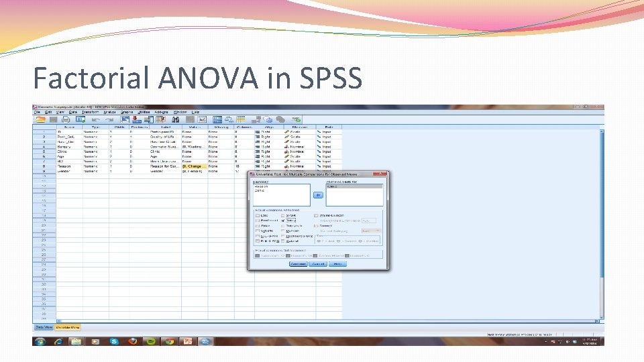Enable the S-N-K checkbox
The image size is (644, 362).
(283, 215)
